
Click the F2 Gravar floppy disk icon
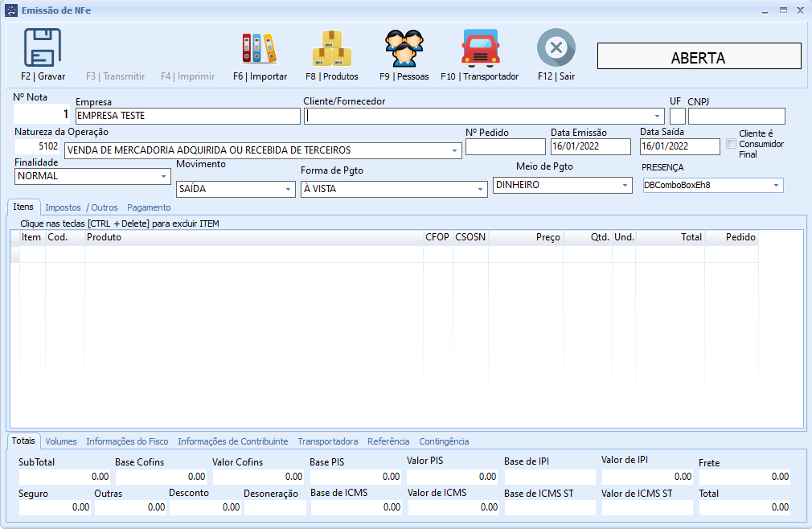coord(43,47)
